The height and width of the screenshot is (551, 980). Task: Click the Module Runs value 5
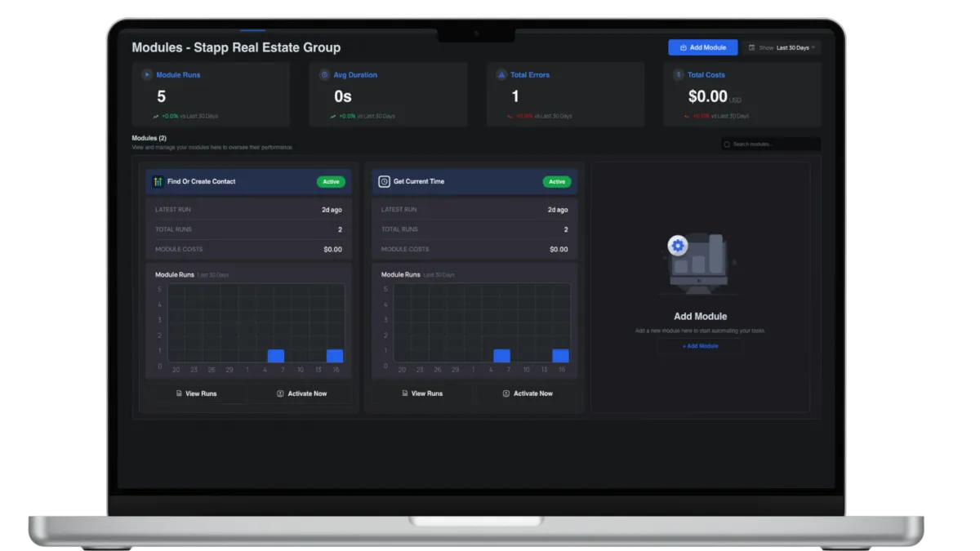pyautogui.click(x=161, y=96)
